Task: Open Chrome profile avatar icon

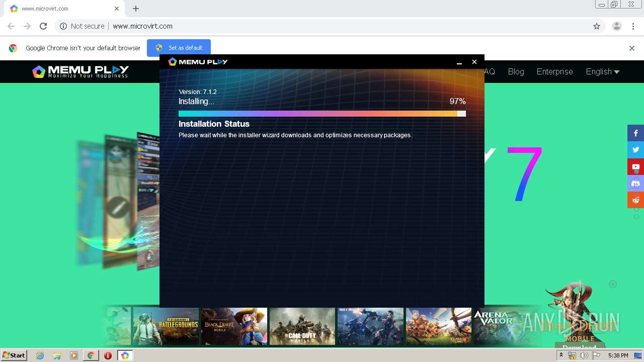Action: 616,26
